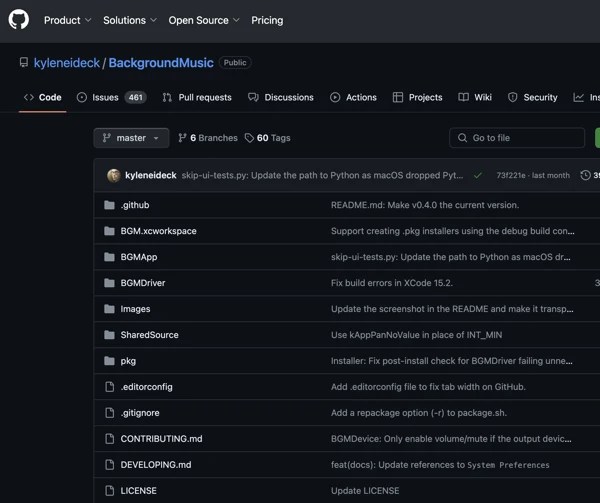Click the file icon beside .gitignore

pyautogui.click(x=109, y=413)
